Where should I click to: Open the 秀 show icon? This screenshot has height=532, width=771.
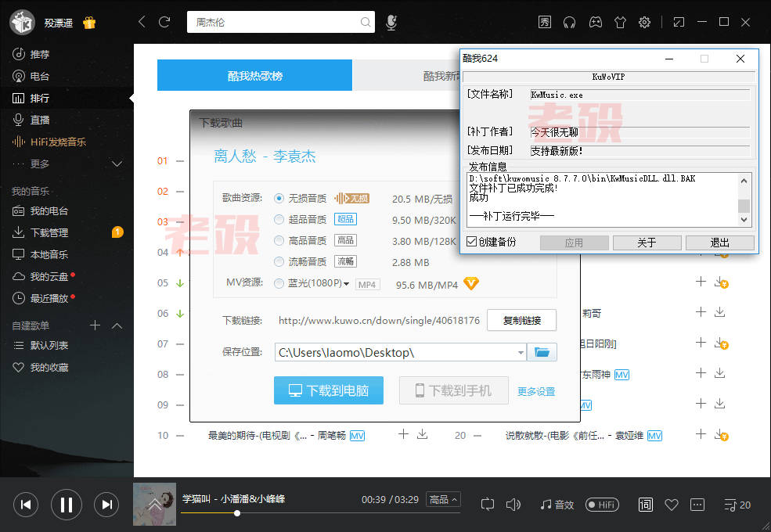544,22
